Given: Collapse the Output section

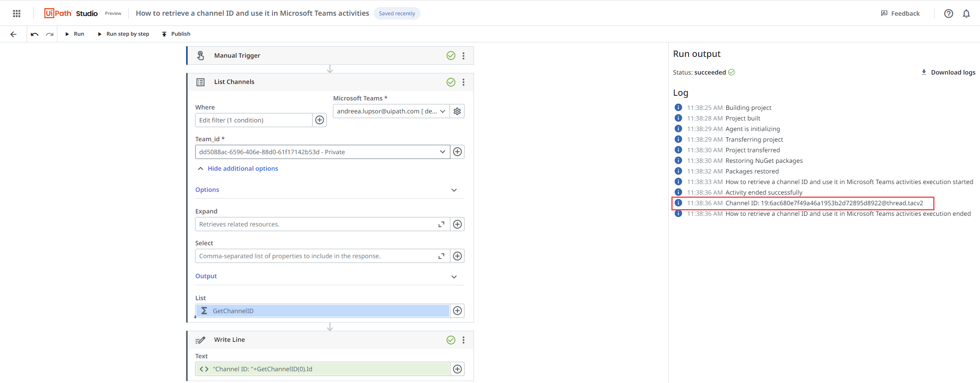Looking at the screenshot, I should pyautogui.click(x=454, y=277).
